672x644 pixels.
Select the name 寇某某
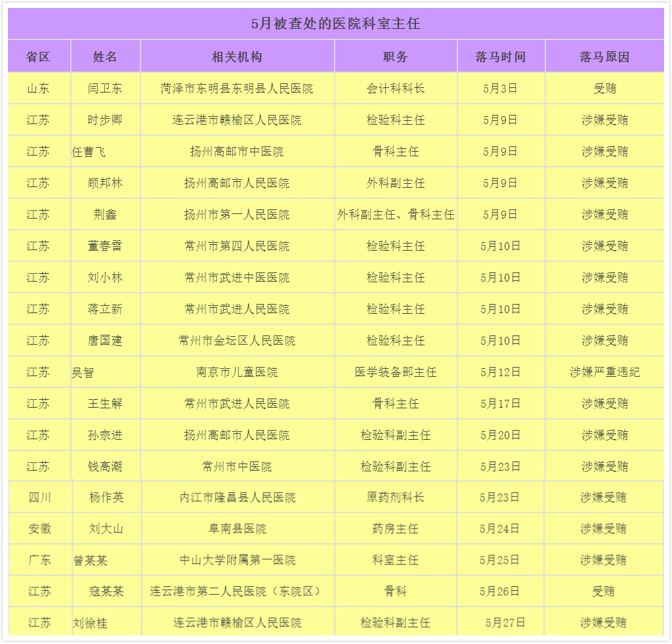click(106, 591)
